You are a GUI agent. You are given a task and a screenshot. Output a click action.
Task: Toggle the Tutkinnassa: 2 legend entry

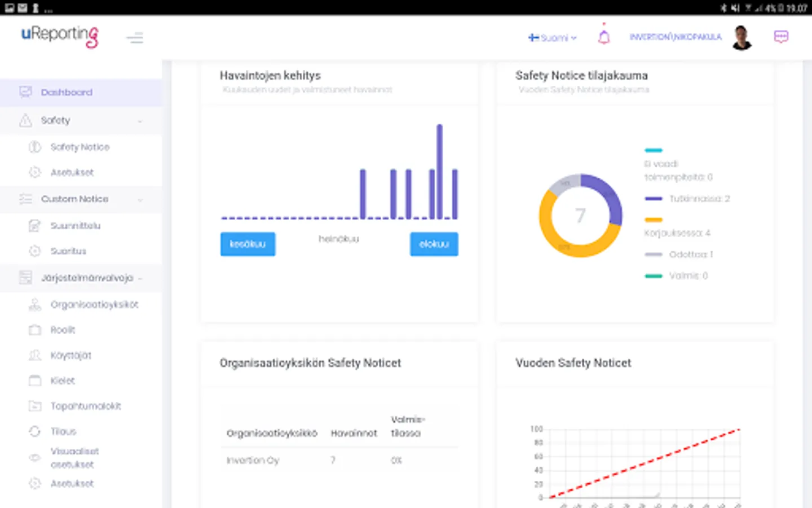(x=687, y=199)
